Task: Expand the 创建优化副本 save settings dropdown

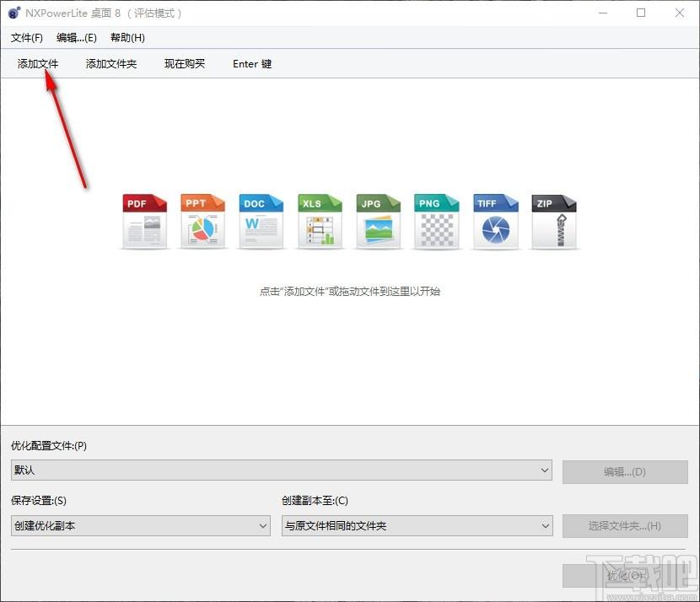Action: pos(141,525)
